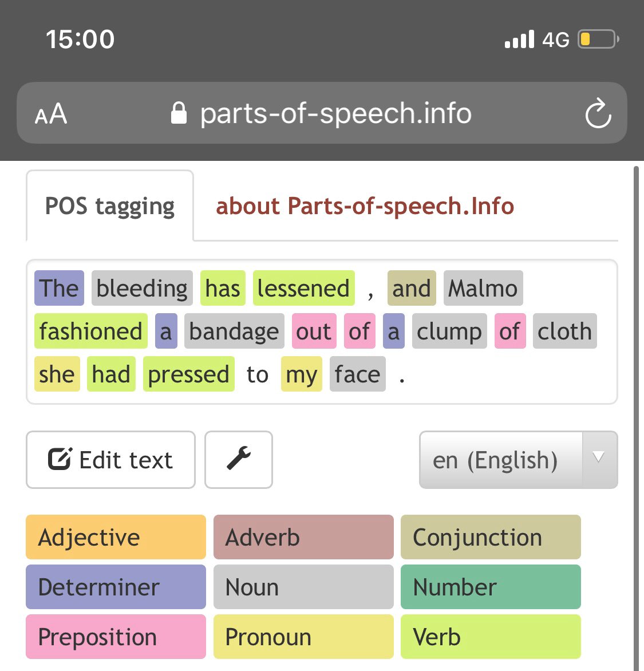
Task: Click the tagged word 'clump'
Action: (449, 331)
